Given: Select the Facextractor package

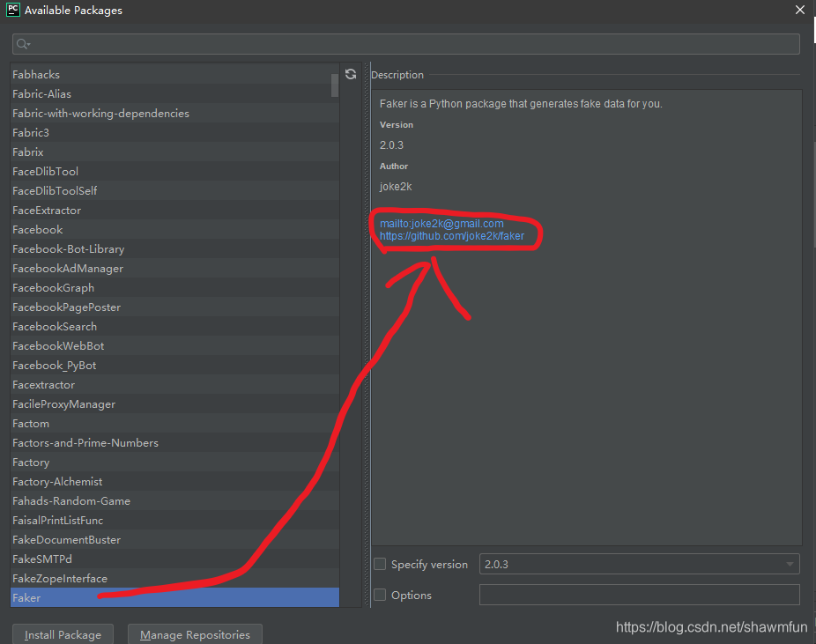Looking at the screenshot, I should pyautogui.click(x=174, y=385).
